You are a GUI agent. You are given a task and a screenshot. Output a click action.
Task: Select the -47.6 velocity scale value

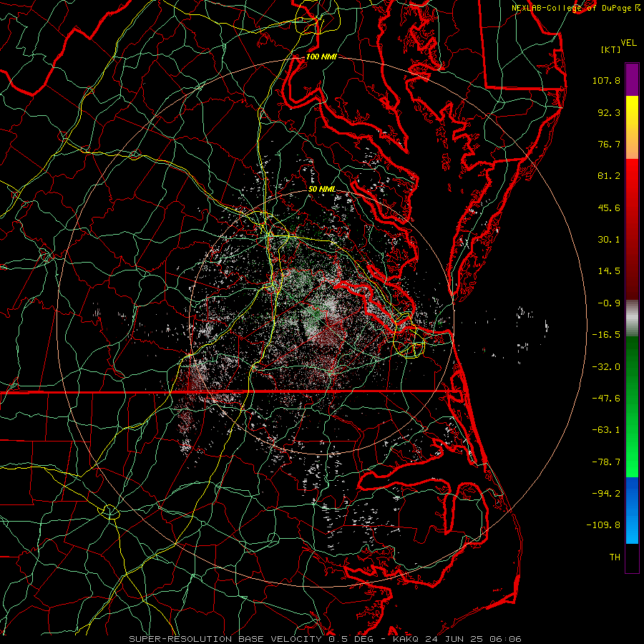click(x=606, y=399)
